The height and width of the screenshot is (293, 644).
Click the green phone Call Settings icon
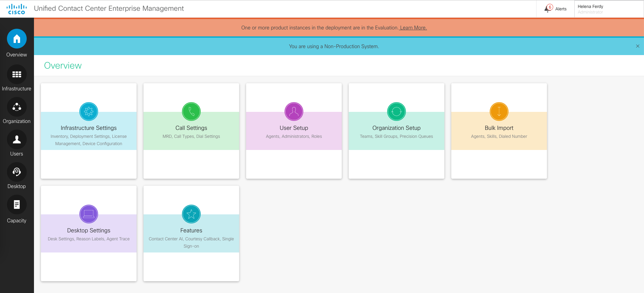point(191,112)
